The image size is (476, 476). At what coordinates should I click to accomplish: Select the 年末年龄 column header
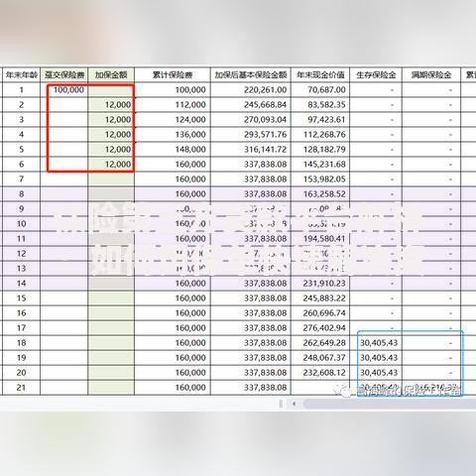tap(22, 75)
